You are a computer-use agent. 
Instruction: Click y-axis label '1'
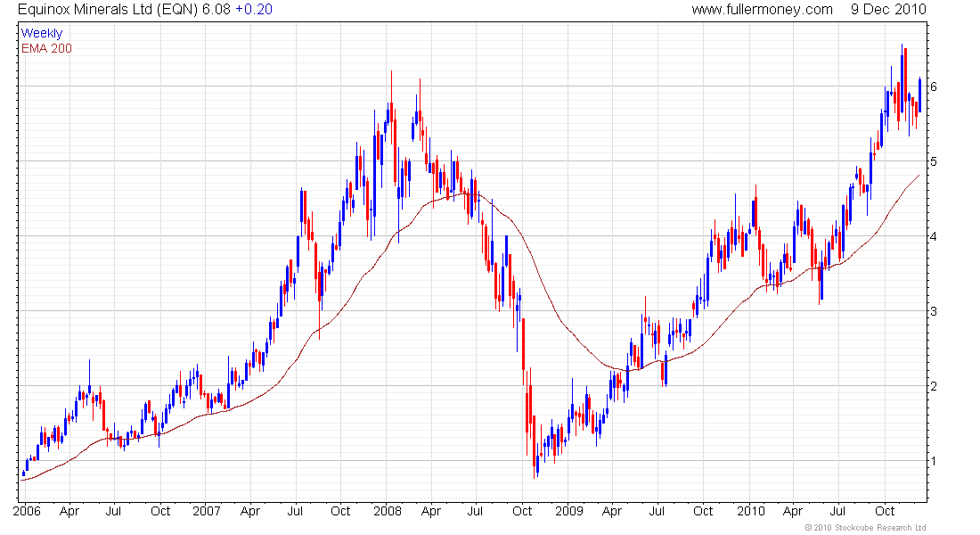point(934,461)
